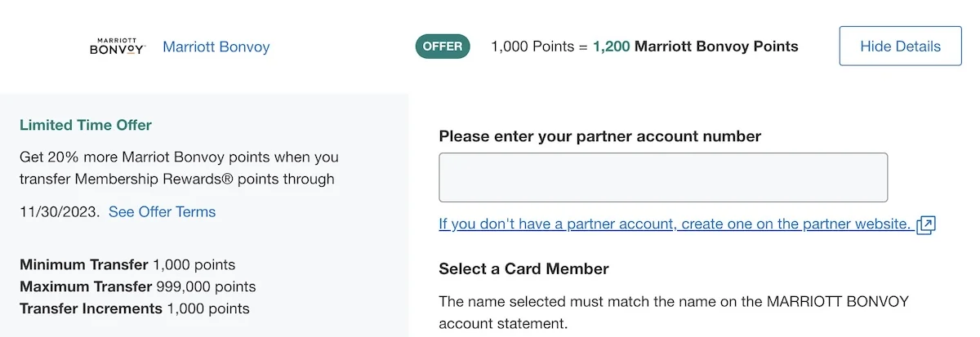The image size is (980, 337).
Task: Click the Select a Card Member heading
Action: pos(523,268)
